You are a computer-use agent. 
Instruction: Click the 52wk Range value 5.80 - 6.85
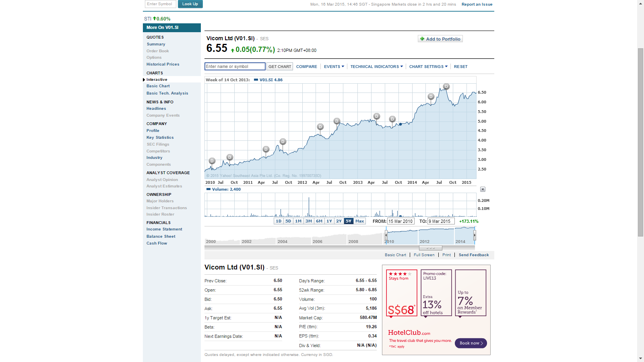pyautogui.click(x=366, y=290)
